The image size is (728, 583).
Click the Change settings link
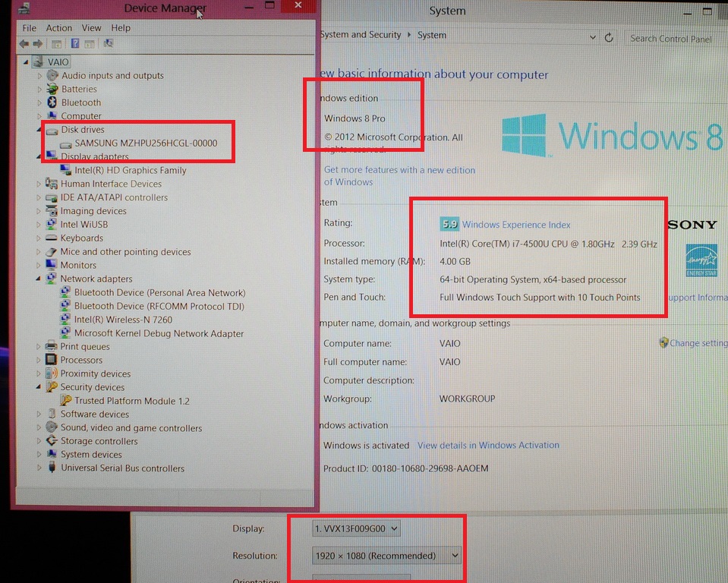click(698, 343)
